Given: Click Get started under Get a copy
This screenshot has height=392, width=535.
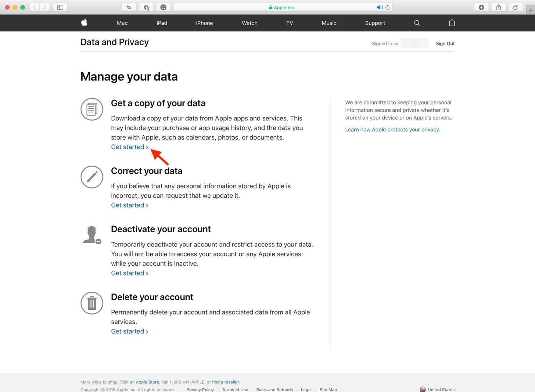Looking at the screenshot, I should [130, 147].
